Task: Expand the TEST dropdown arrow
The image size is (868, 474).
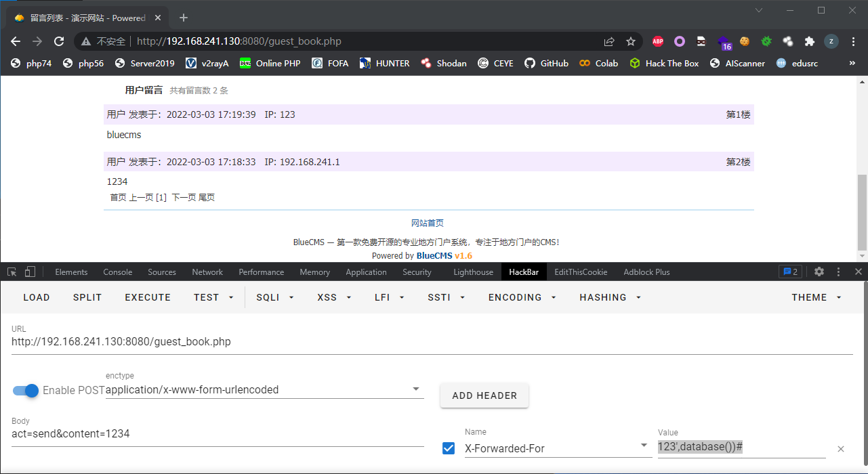Action: 231,297
